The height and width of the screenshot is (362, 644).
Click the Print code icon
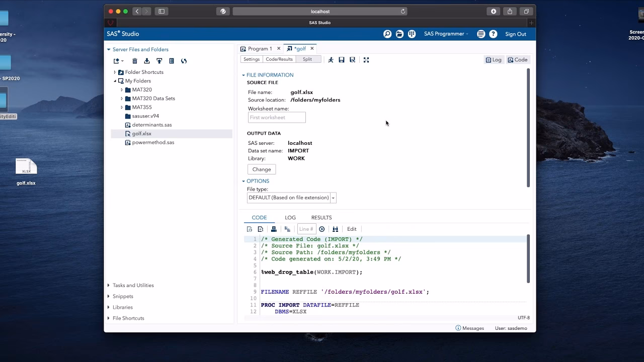tap(274, 229)
